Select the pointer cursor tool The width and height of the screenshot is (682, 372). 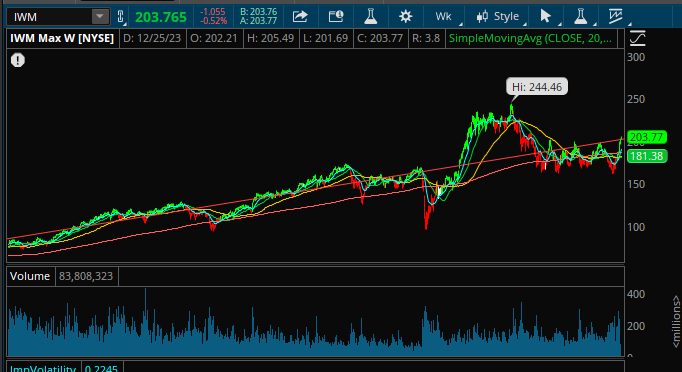coord(545,17)
